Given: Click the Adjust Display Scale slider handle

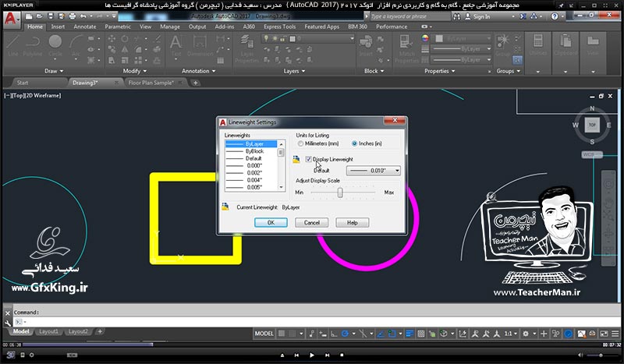Looking at the screenshot, I should (340, 193).
